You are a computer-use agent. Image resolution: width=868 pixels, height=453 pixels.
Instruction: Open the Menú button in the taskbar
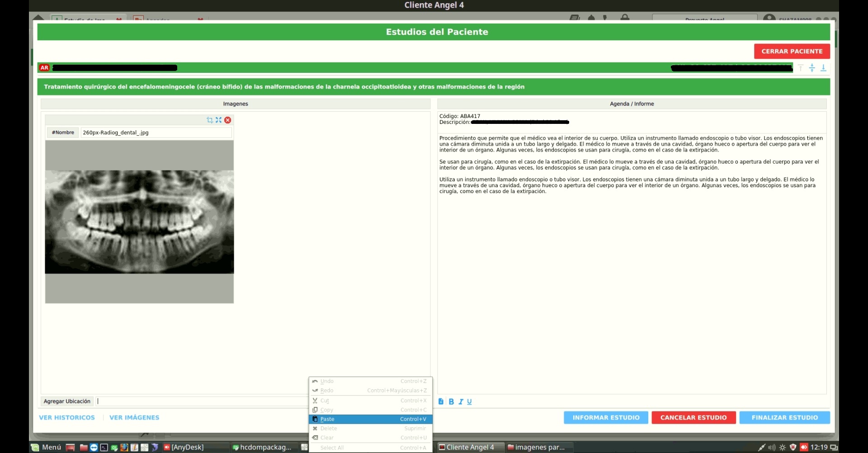tap(46, 447)
